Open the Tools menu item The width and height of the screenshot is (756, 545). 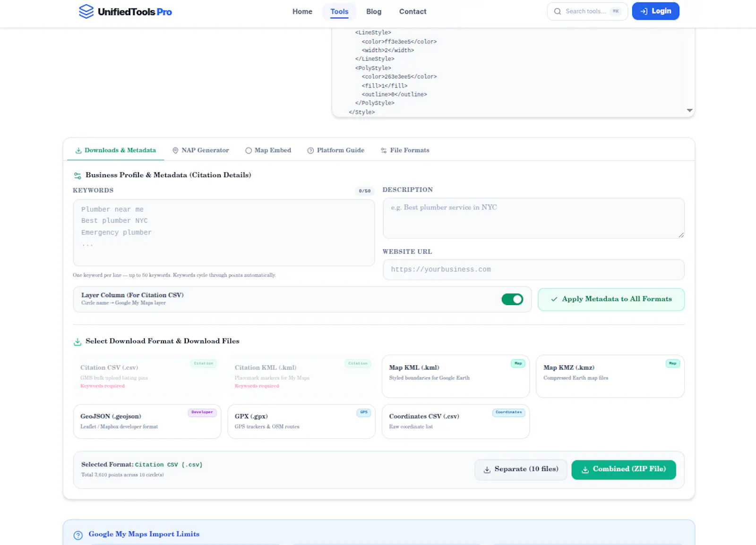[x=339, y=11]
